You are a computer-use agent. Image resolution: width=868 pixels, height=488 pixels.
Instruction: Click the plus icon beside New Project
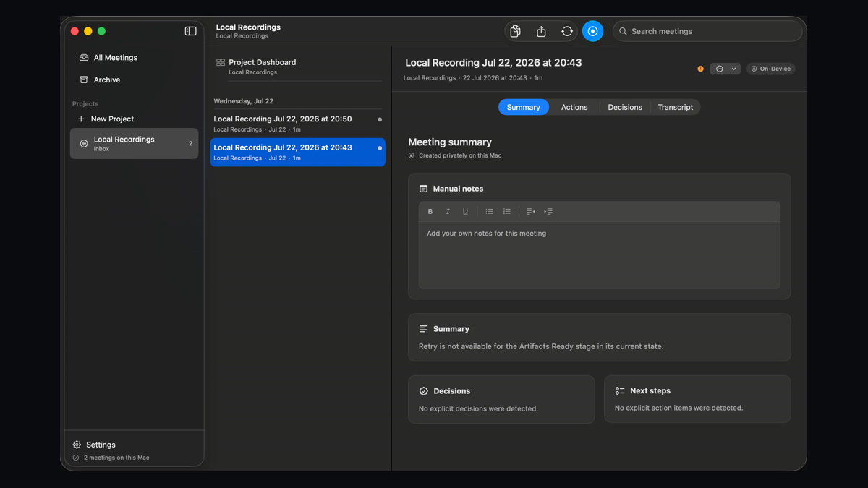[x=81, y=119]
